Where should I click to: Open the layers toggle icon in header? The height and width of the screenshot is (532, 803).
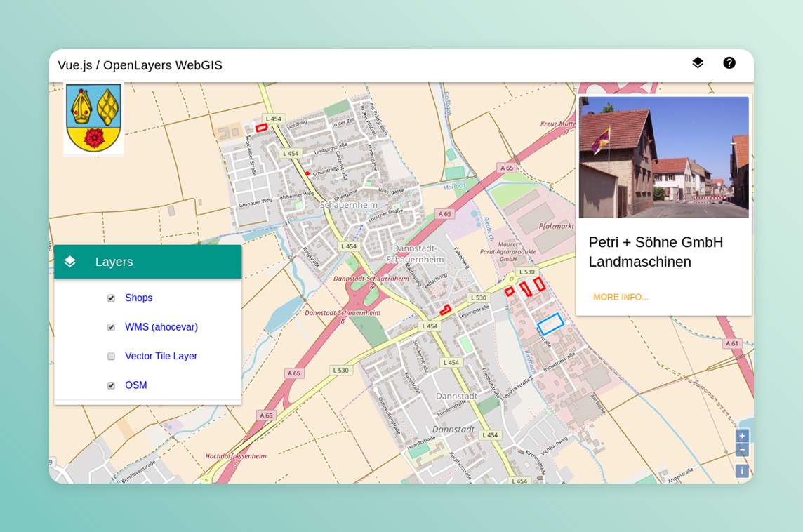click(x=697, y=63)
